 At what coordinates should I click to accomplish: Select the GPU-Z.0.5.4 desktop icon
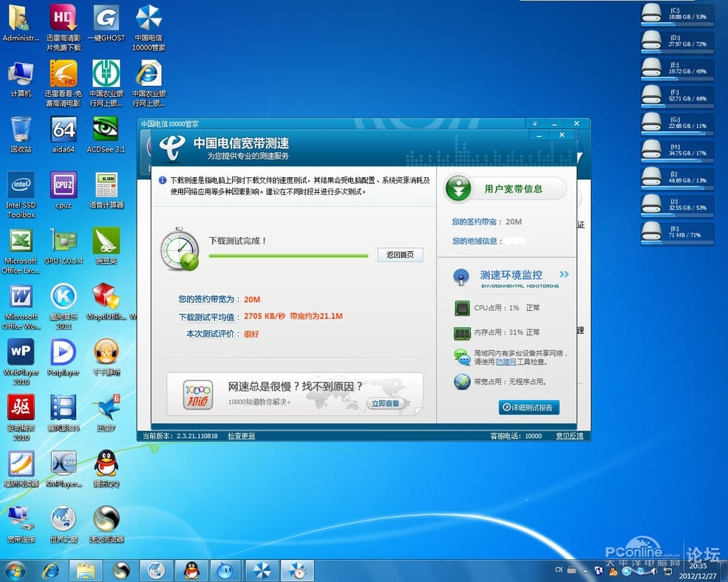pyautogui.click(x=64, y=246)
